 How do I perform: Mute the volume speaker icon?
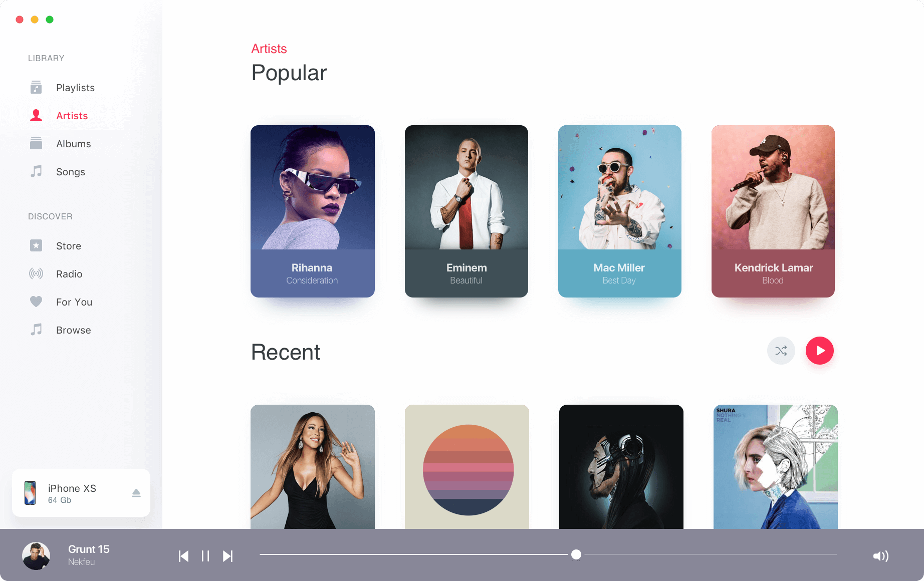click(x=880, y=556)
